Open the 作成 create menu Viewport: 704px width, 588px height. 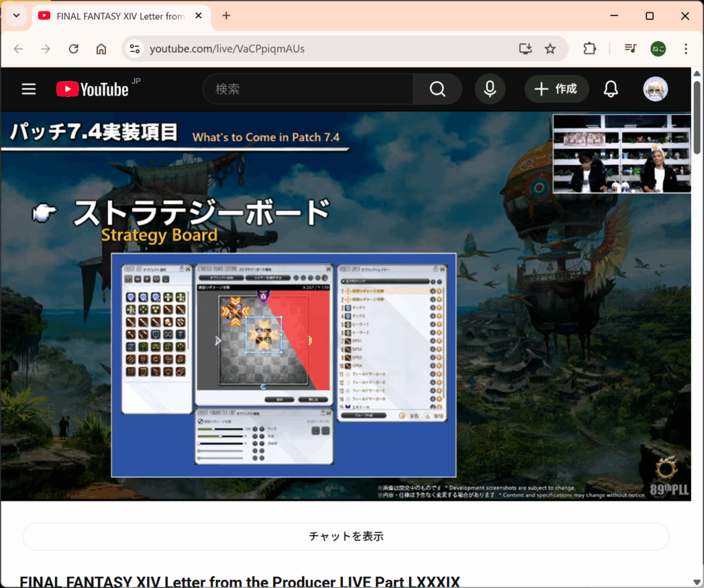pyautogui.click(x=556, y=89)
